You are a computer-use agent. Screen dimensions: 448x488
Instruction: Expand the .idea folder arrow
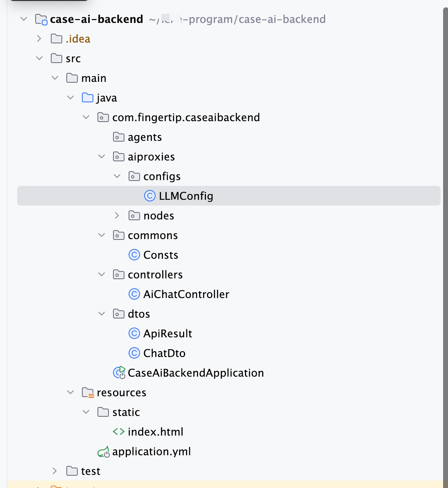[39, 39]
